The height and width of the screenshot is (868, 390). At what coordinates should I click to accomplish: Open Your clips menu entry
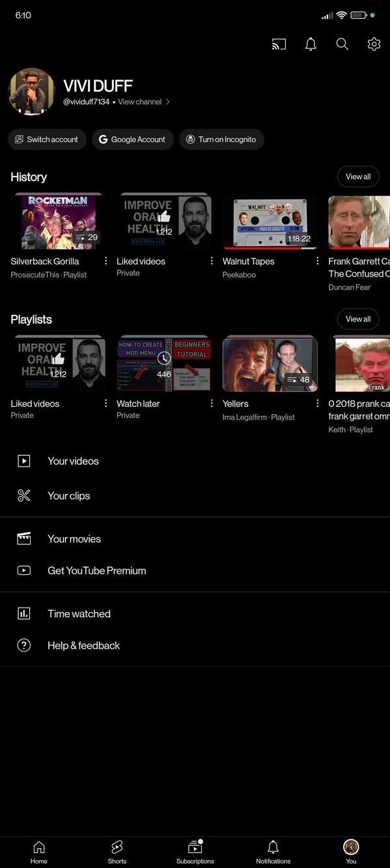(195, 496)
